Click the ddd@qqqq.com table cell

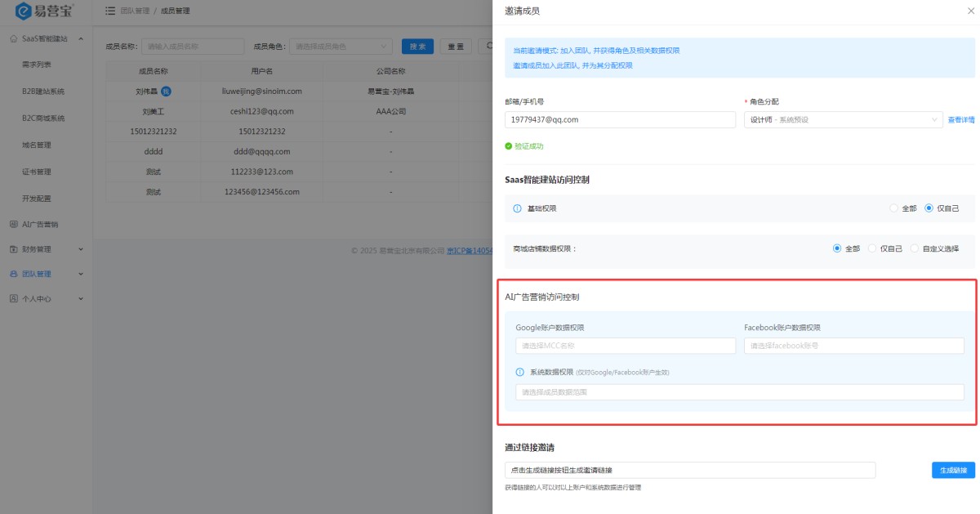262,151
